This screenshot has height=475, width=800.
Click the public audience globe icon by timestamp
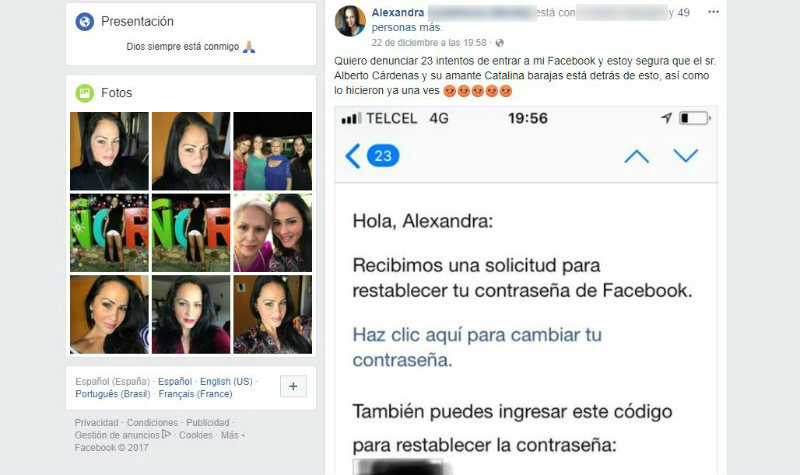499,43
